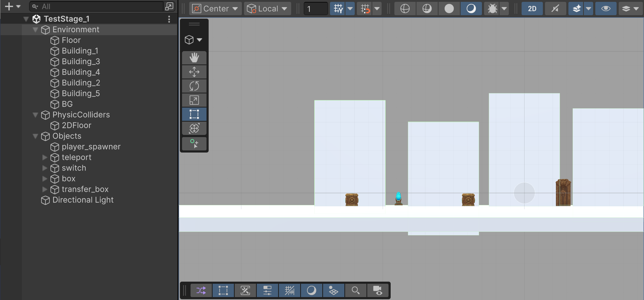Open the tool context cube dropdown
The height and width of the screenshot is (300, 644).
point(194,40)
